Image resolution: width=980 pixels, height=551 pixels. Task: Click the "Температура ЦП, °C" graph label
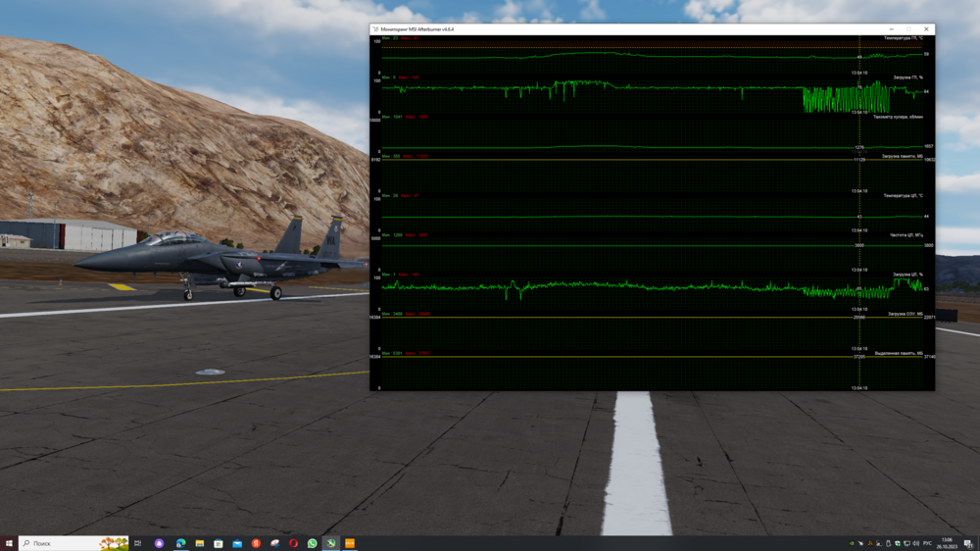click(x=904, y=196)
